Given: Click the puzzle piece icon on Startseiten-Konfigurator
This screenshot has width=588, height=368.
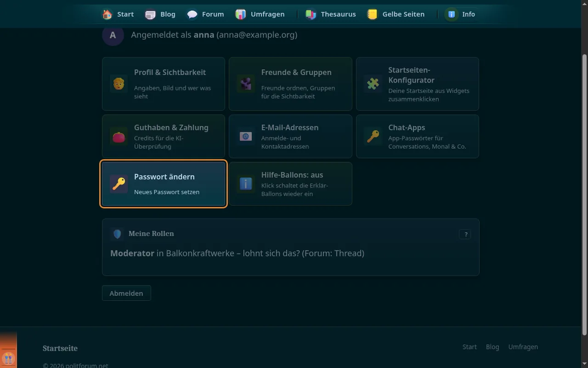Looking at the screenshot, I should coord(373,84).
